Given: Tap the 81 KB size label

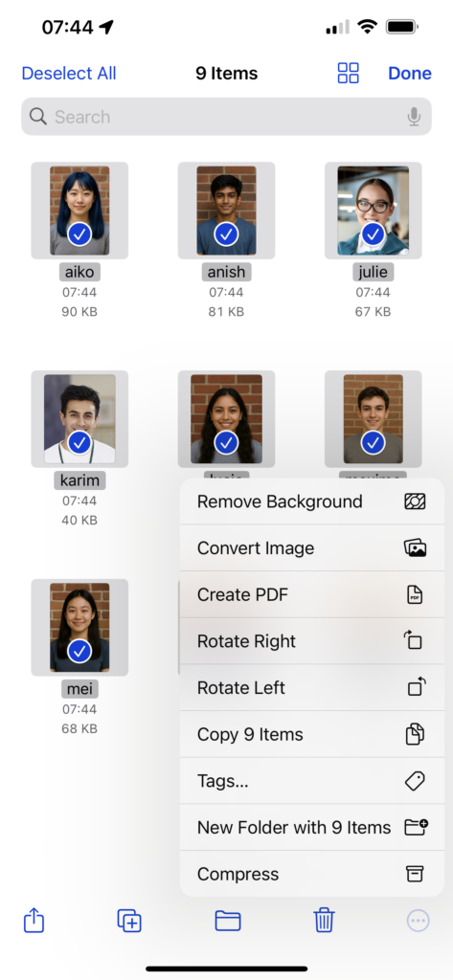Looking at the screenshot, I should 226,311.
